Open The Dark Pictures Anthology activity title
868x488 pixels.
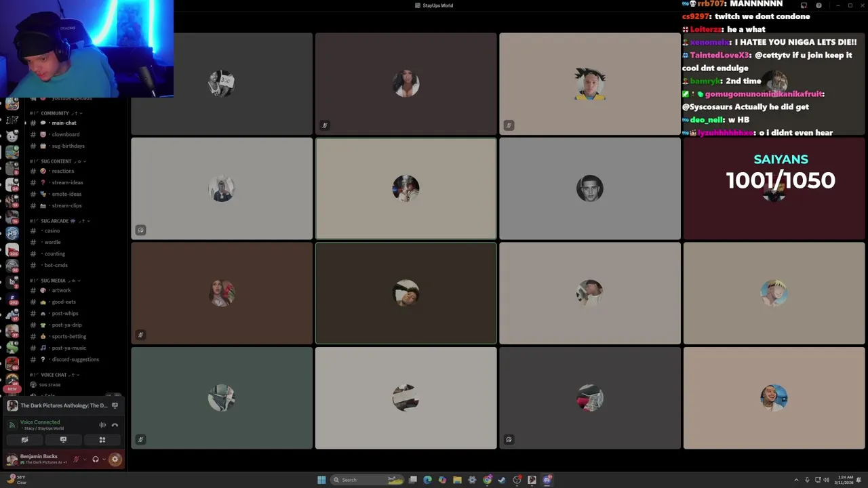click(x=64, y=405)
